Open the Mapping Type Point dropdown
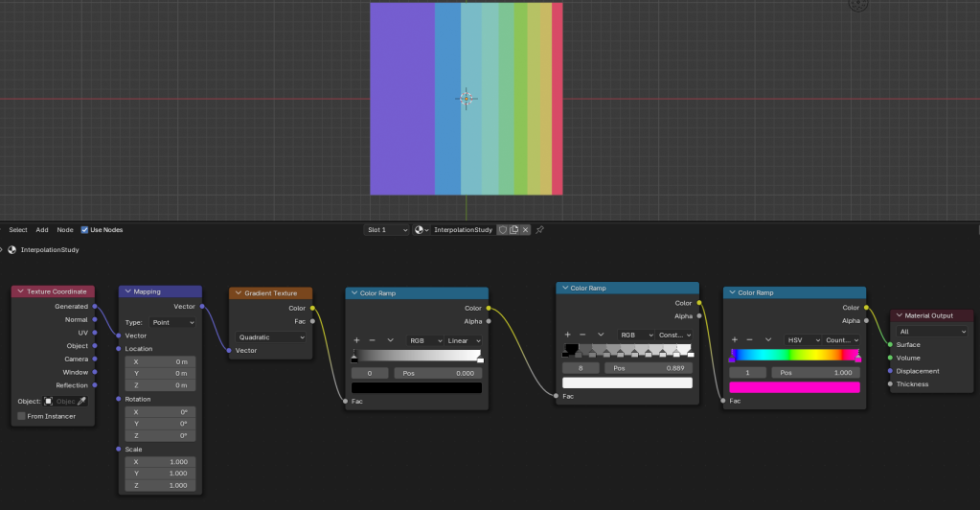This screenshot has width=980, height=510. tap(171, 323)
